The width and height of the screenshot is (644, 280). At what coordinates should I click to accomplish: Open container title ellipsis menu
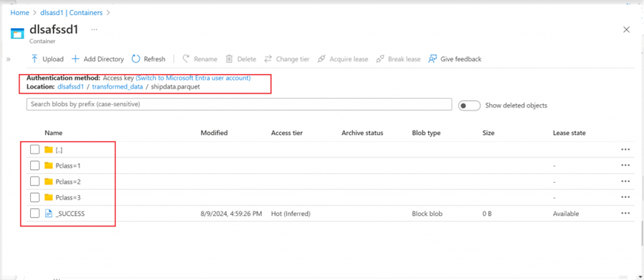[x=95, y=29]
